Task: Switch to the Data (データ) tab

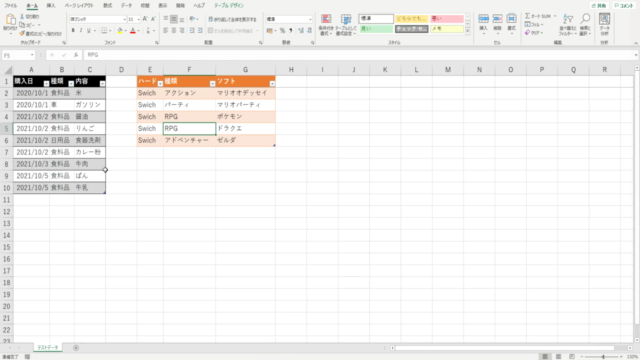Action: tap(126, 5)
